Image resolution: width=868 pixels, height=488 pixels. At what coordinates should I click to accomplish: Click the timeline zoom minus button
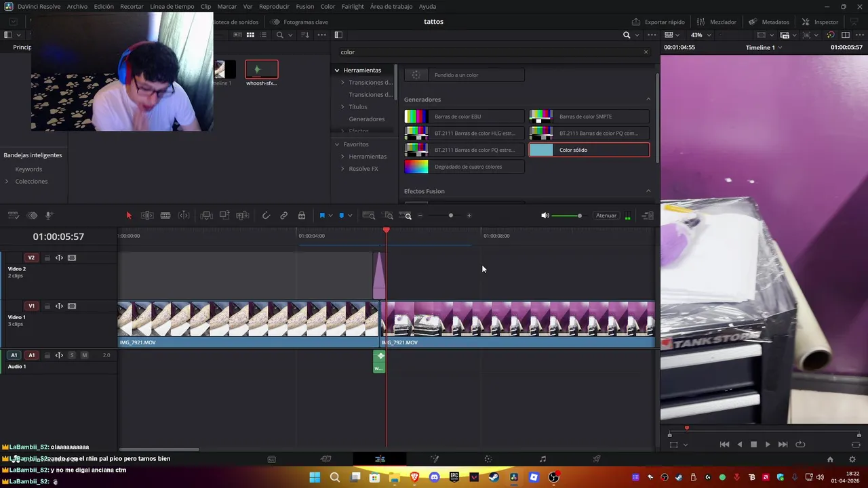pos(420,216)
